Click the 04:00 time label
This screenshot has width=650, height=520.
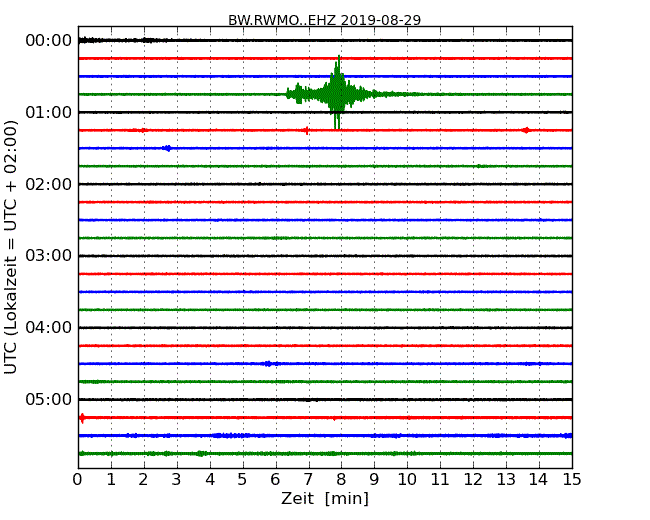[x=49, y=328]
